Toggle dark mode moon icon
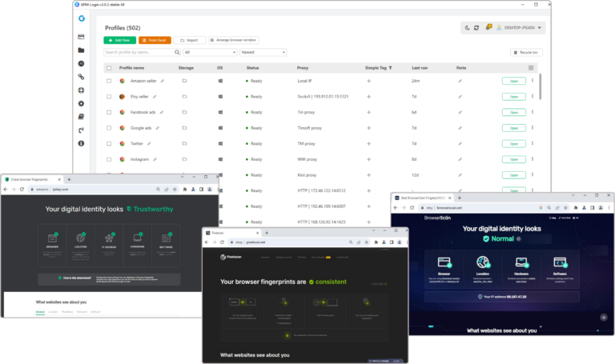This screenshot has width=615, height=364. point(467,28)
